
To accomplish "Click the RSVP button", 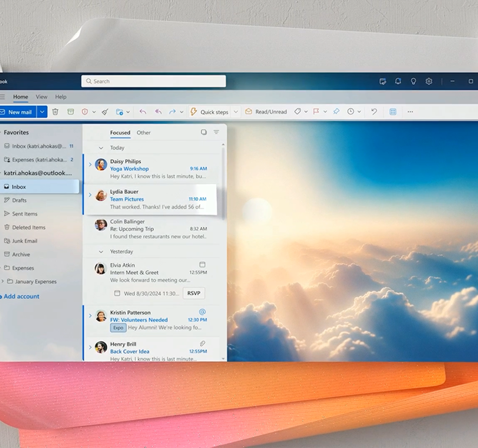I will [194, 293].
